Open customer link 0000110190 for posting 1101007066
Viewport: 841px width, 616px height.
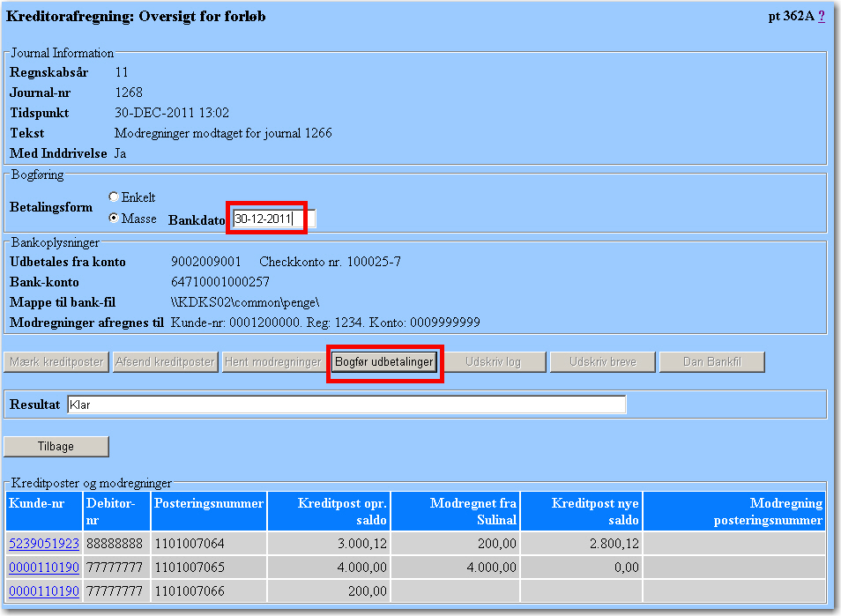44,591
